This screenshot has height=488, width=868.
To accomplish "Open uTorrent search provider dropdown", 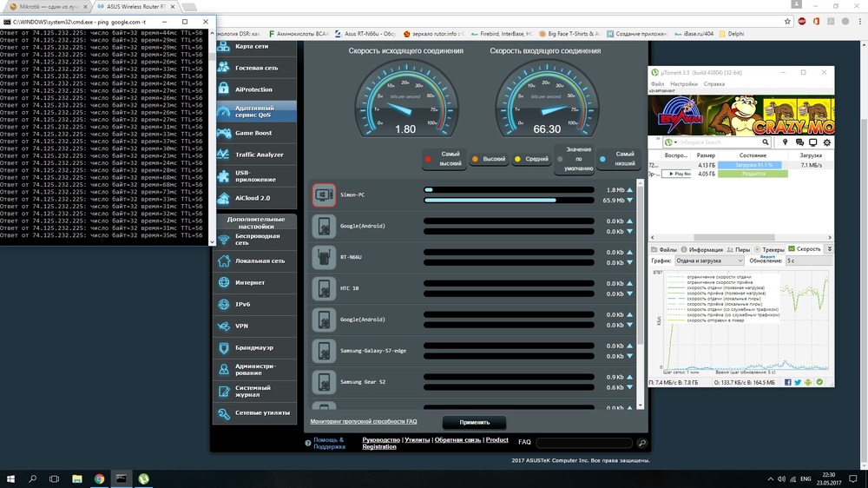I will pos(672,142).
